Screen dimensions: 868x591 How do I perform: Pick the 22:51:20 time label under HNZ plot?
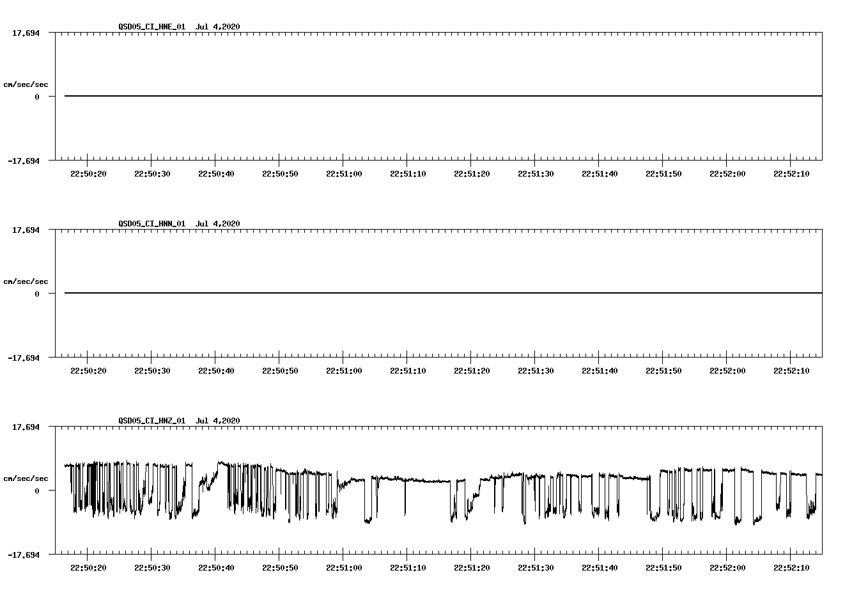click(x=472, y=568)
